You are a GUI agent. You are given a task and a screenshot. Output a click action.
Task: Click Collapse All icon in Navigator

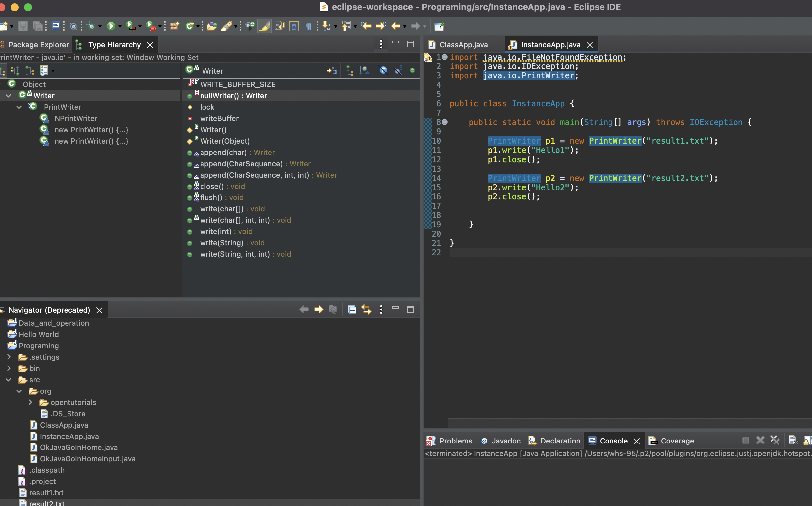352,309
